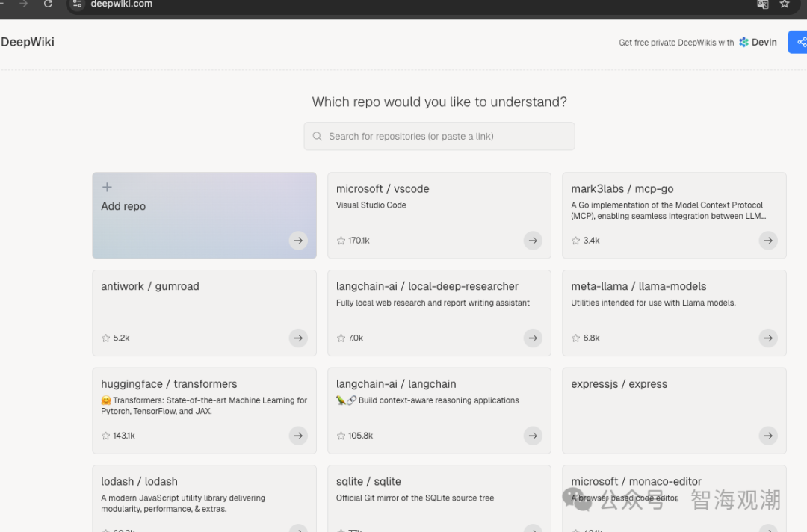Click the arrow on the Add repo card

298,241
